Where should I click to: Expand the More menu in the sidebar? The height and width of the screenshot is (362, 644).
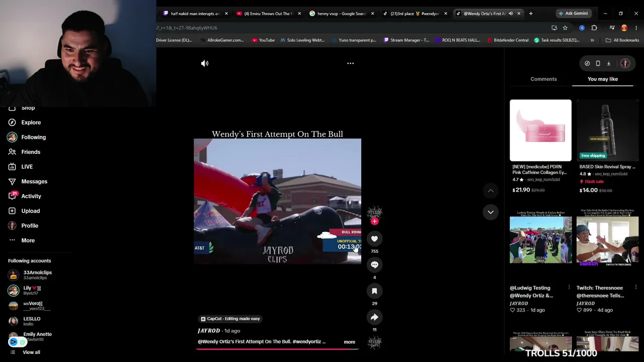coord(28,240)
